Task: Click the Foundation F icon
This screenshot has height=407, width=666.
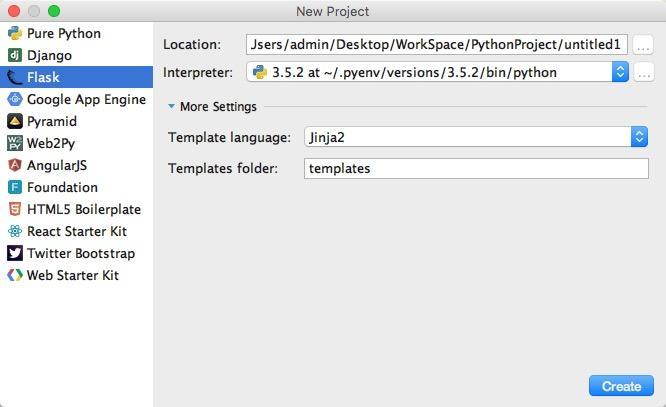Action: coord(15,187)
